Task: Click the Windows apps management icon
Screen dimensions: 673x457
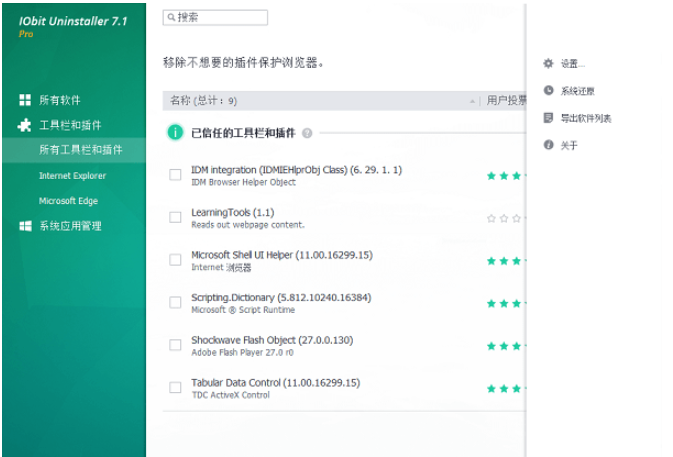Action: pyautogui.click(x=25, y=226)
